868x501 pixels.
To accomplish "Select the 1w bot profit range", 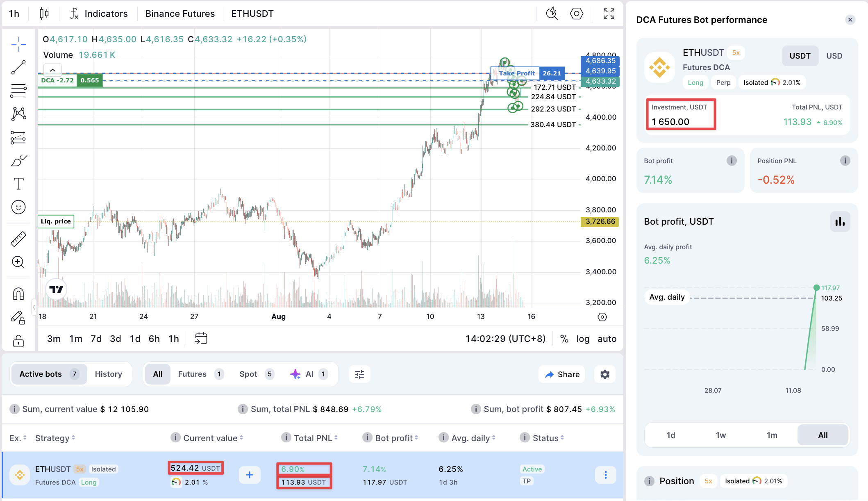I will [x=721, y=435].
